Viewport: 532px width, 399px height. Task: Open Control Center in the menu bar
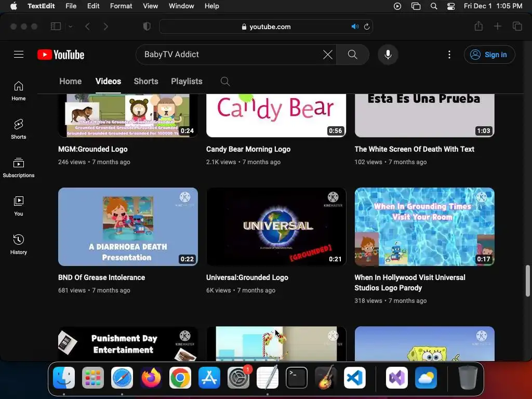[451, 6]
